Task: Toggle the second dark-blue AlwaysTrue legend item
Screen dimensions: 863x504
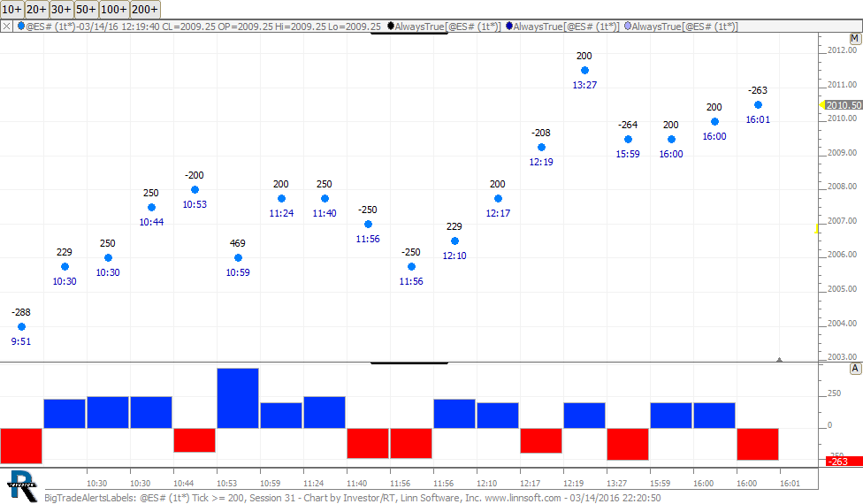Action: 509,27
